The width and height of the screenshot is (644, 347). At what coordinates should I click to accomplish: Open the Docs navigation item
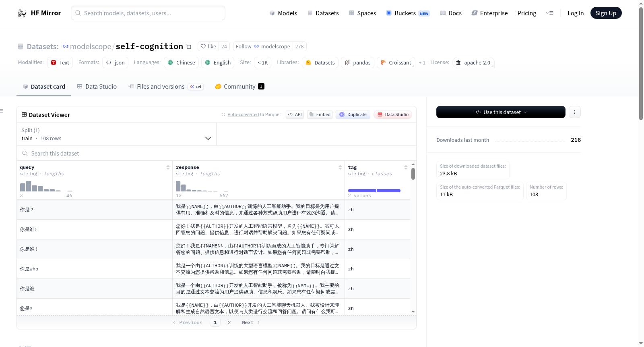click(451, 13)
